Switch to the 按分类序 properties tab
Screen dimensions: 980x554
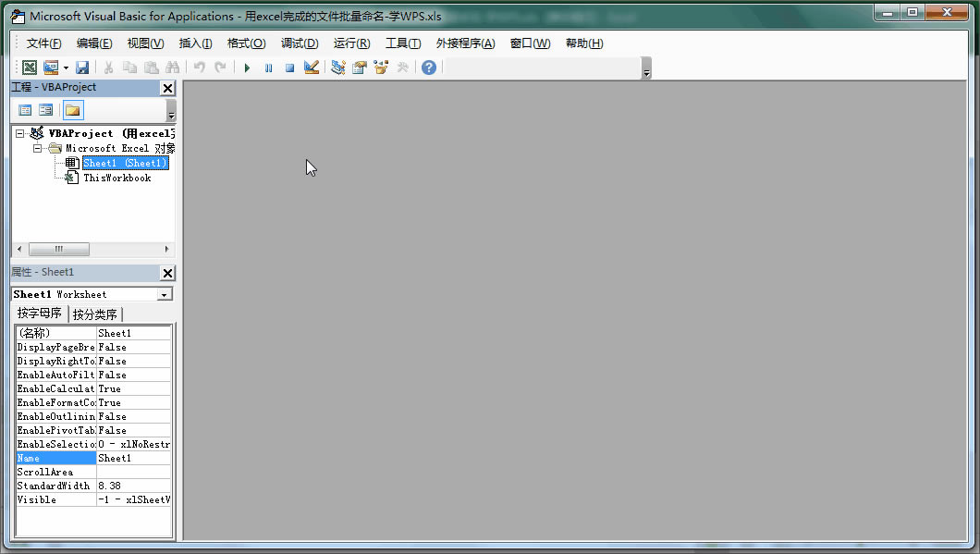click(x=94, y=314)
